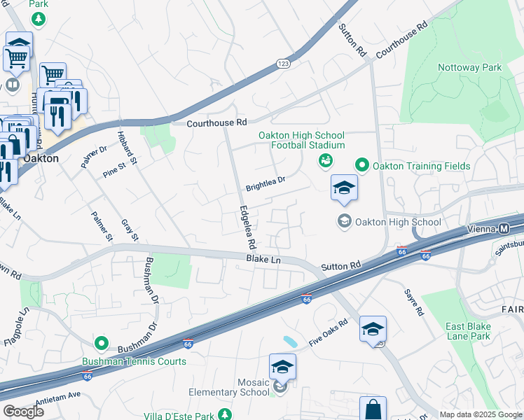Image resolution: width=524 pixels, height=420 pixels.
Task: Select the Oakton High School Football Stadium pin
Action: click(325, 160)
